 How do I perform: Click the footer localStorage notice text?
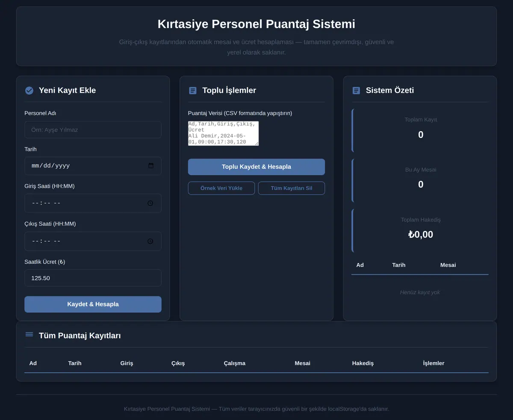tap(256, 409)
